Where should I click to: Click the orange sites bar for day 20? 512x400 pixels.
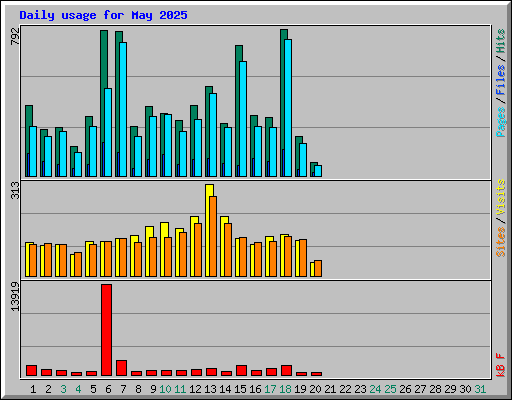[318, 269]
